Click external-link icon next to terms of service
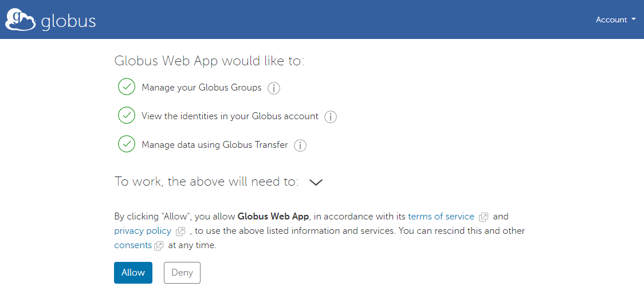The width and height of the screenshot is (644, 306). click(x=484, y=217)
